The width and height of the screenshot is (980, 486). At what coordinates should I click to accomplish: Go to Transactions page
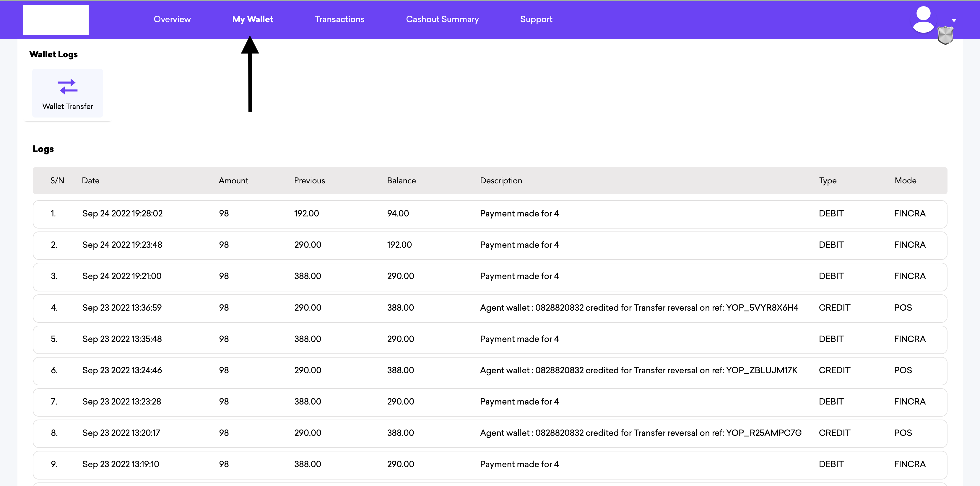[339, 19]
